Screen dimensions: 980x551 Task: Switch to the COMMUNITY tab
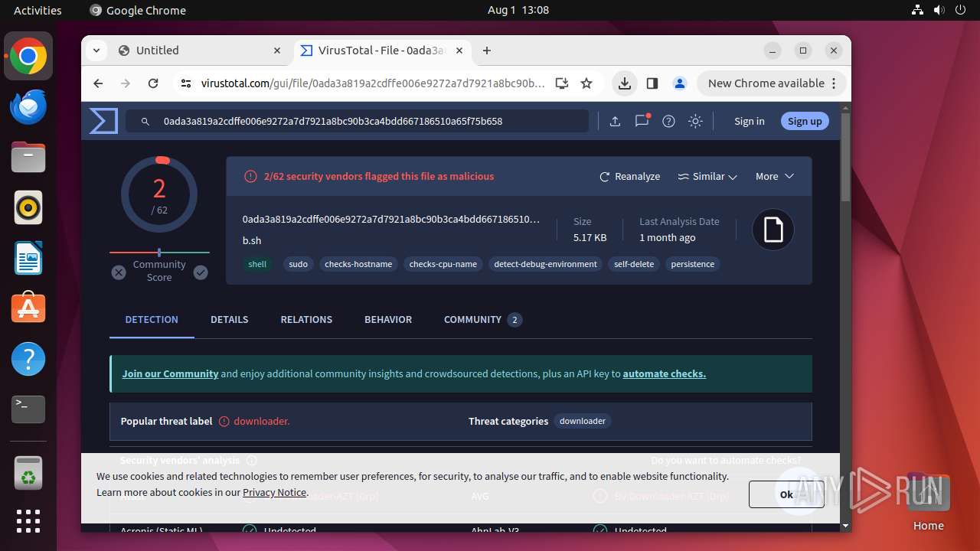click(482, 320)
